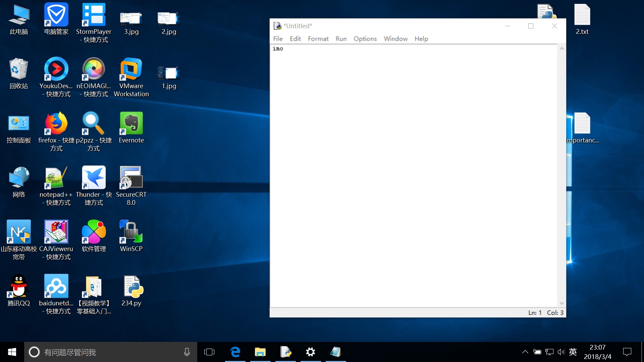Open Settings gear from taskbar
Viewport: 644px width, 362px height.
click(311, 352)
